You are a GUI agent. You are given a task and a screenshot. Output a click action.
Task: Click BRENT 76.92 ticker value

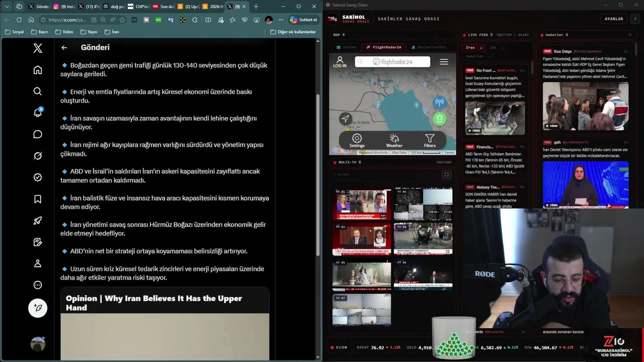coord(377,347)
